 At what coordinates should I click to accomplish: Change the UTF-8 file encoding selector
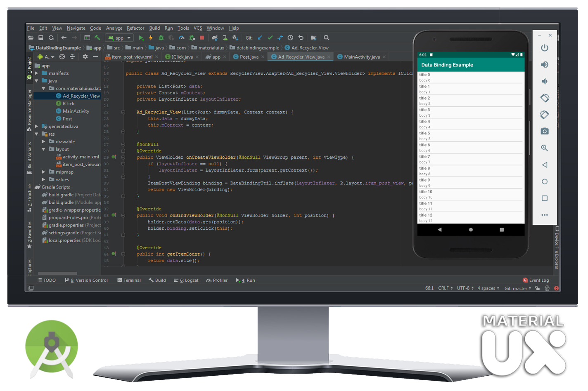pos(465,289)
